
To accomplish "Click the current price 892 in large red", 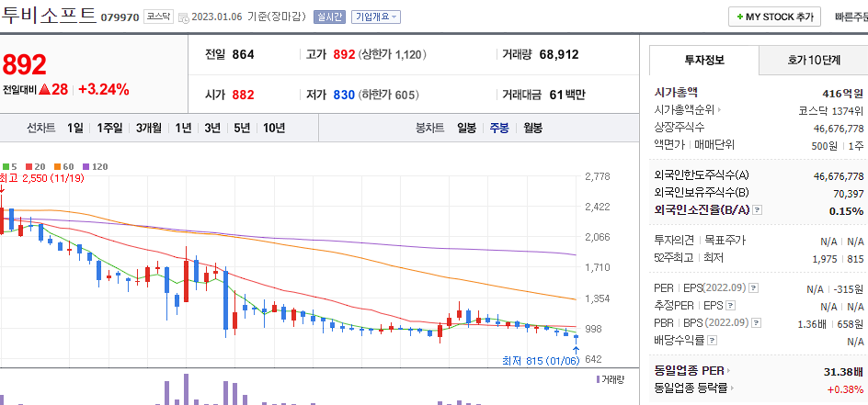I will (x=24, y=65).
